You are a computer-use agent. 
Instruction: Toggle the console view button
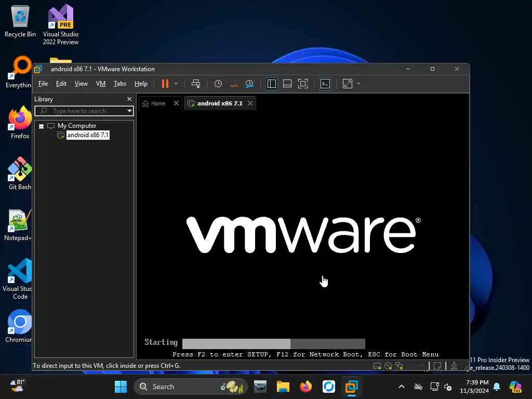pyautogui.click(x=325, y=84)
